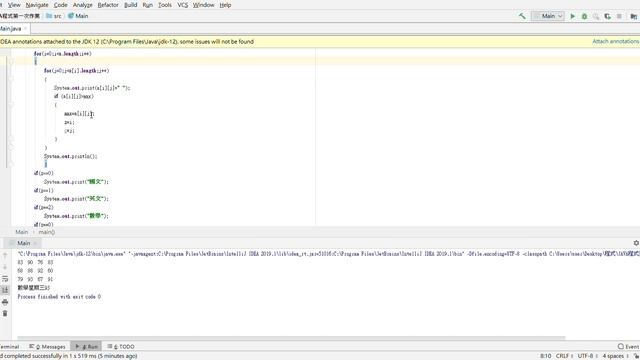
Task: Start debugging with the bug icon
Action: click(x=584, y=16)
